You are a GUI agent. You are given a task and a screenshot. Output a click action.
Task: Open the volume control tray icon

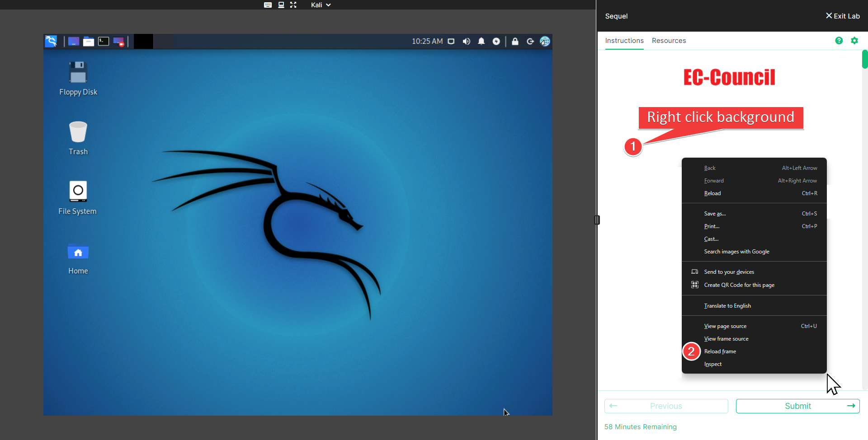[x=467, y=42]
